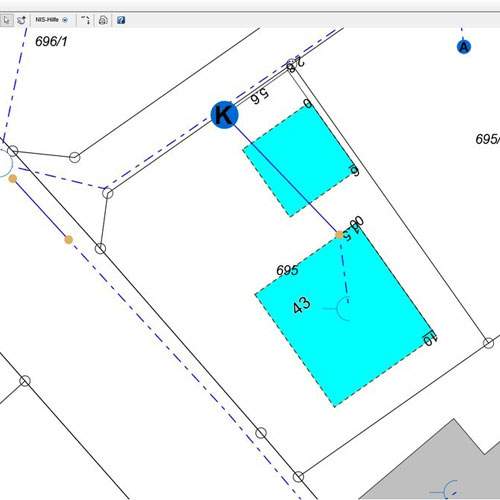500x500 pixels.
Task: Select the pointer arrow tool
Action: pyautogui.click(x=6, y=20)
